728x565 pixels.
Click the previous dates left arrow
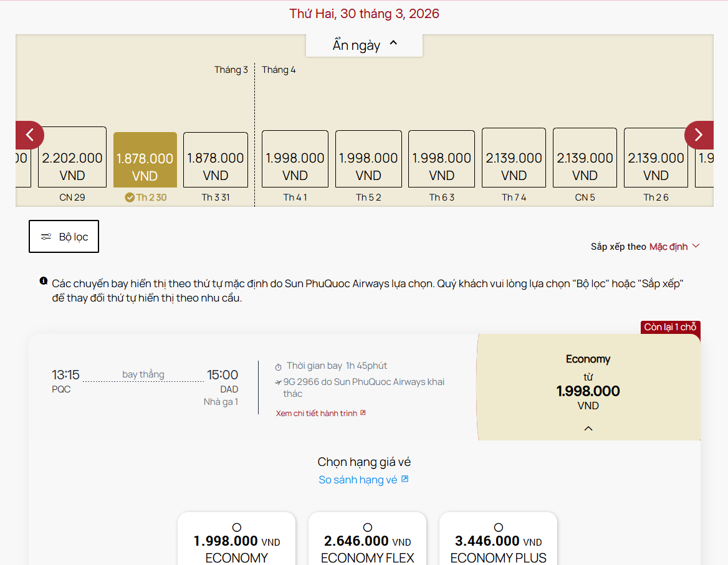point(29,135)
